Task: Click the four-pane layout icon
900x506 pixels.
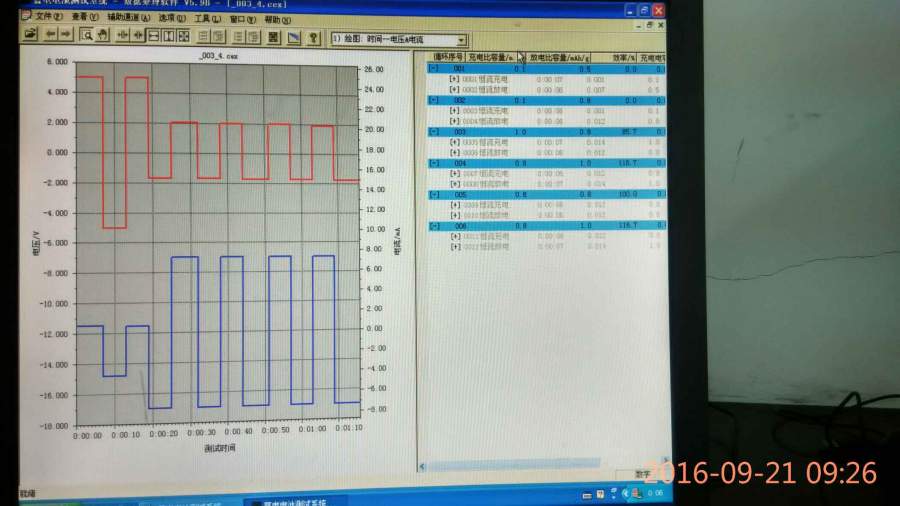Action: 184,36
